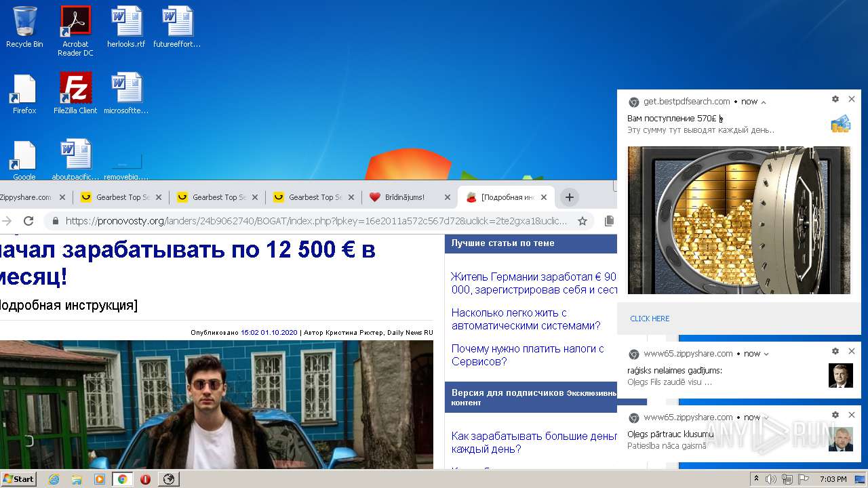Screen dimensions: 868x488
Task: Open Windows Explorer folder in taskbar
Action: 77,479
